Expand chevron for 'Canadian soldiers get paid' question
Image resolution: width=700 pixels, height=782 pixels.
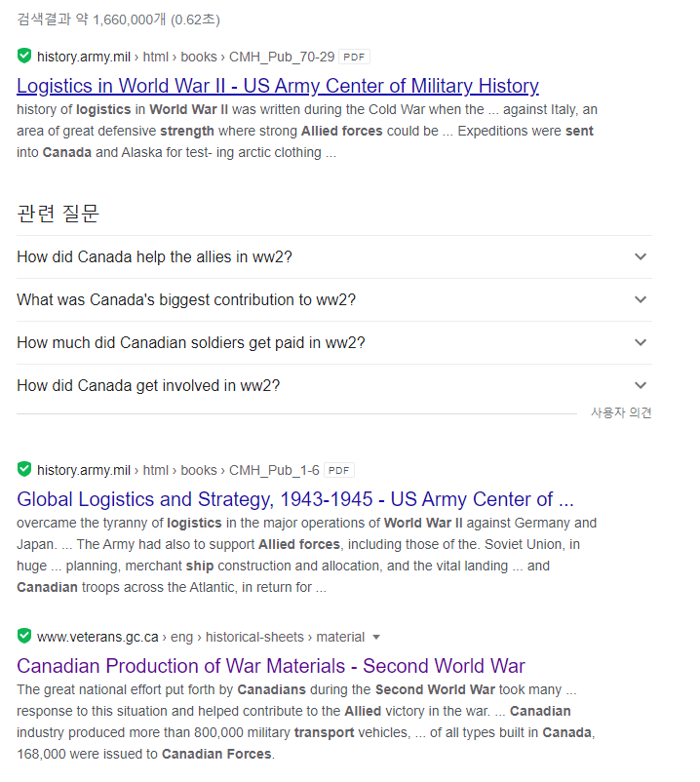(x=641, y=342)
